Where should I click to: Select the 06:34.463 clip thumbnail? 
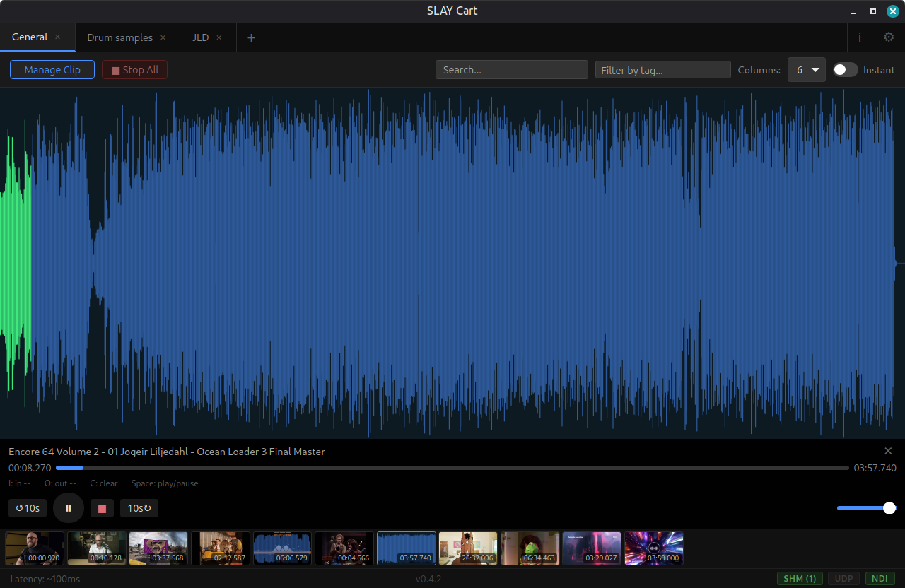(530, 548)
